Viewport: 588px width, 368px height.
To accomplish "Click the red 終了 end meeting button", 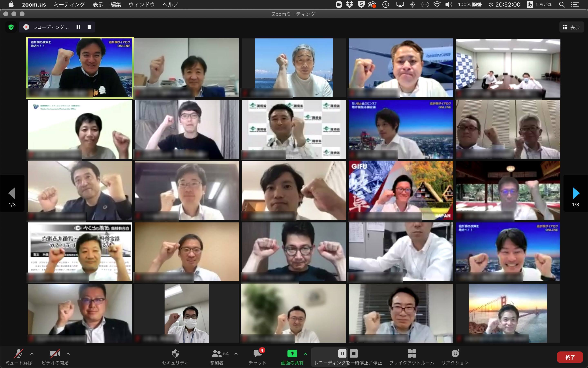I will [570, 357].
